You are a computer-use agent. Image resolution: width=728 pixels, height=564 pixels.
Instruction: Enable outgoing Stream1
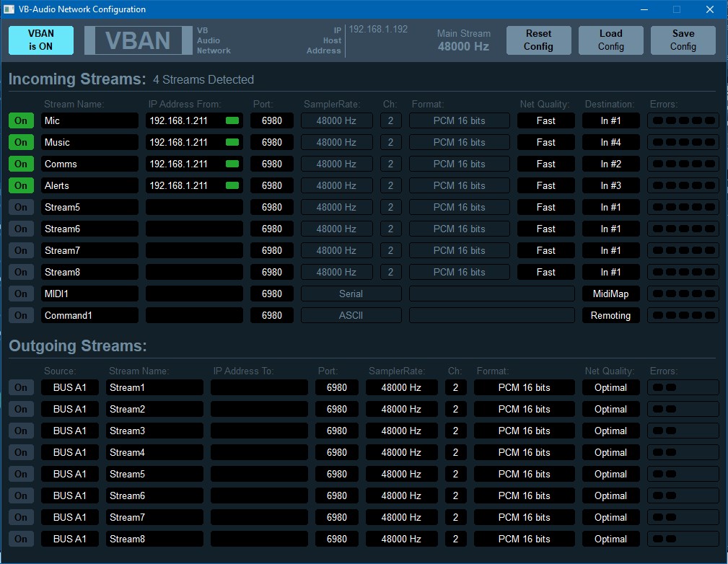(20, 387)
